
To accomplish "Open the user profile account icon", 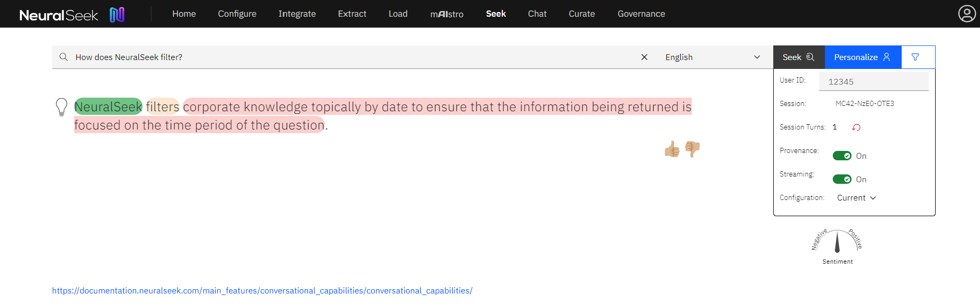I will coord(966,14).
